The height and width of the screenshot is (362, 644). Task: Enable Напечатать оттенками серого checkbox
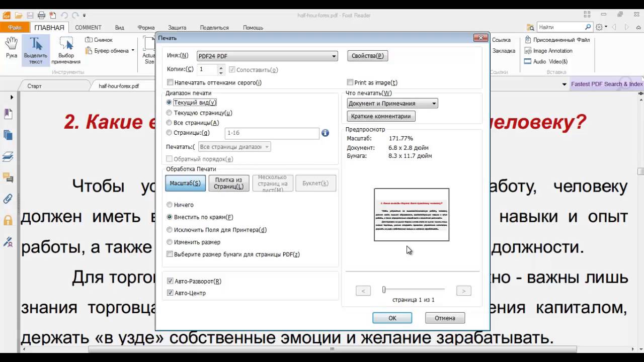coord(170,82)
